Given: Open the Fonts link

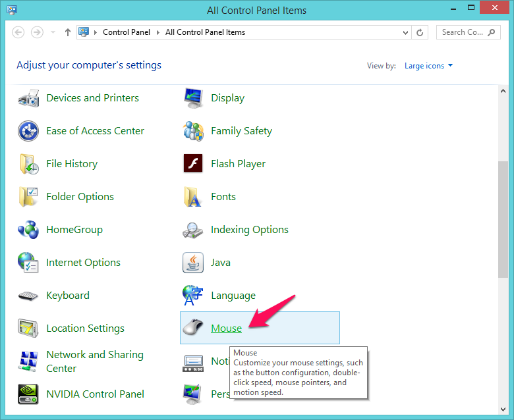Looking at the screenshot, I should (223, 197).
